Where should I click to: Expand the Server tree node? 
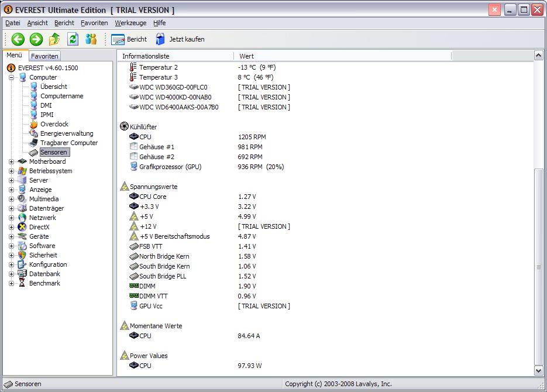11,181
